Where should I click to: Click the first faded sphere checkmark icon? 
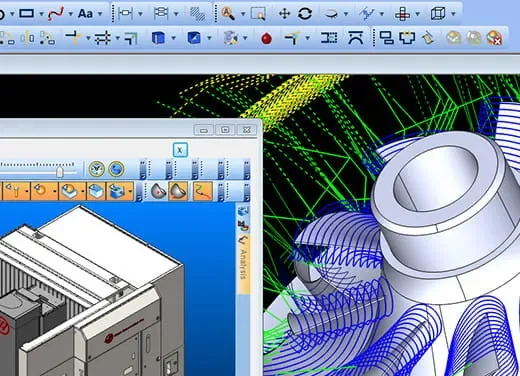(x=454, y=38)
